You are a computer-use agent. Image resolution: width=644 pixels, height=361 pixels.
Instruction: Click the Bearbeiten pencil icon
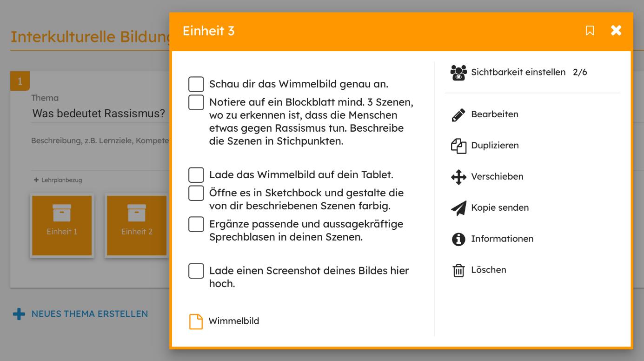[458, 115]
